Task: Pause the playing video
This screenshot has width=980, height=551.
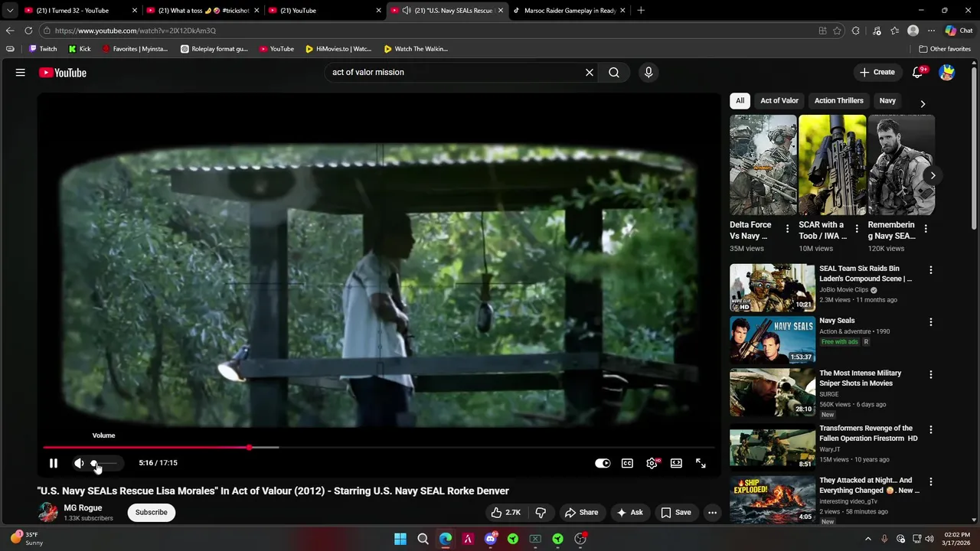Action: click(x=54, y=463)
